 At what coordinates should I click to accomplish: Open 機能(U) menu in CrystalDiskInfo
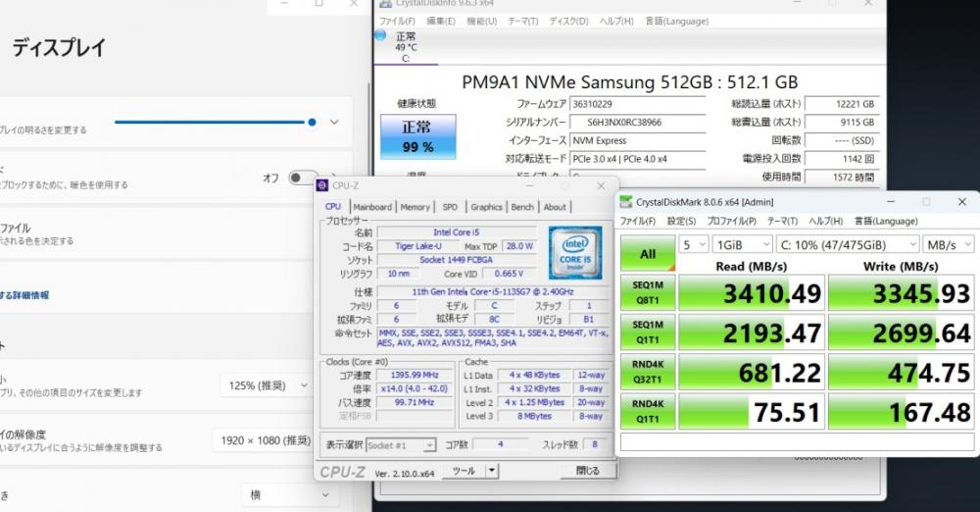tap(482, 22)
